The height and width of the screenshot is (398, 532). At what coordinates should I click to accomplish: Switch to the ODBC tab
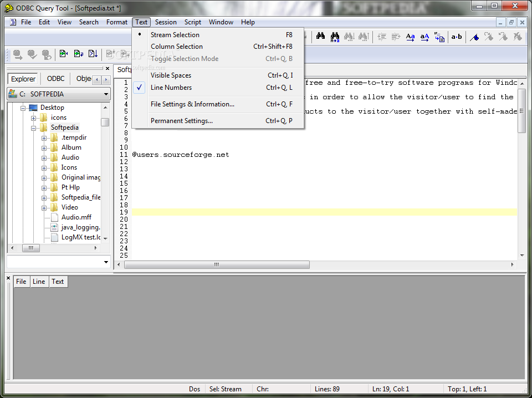[55, 79]
